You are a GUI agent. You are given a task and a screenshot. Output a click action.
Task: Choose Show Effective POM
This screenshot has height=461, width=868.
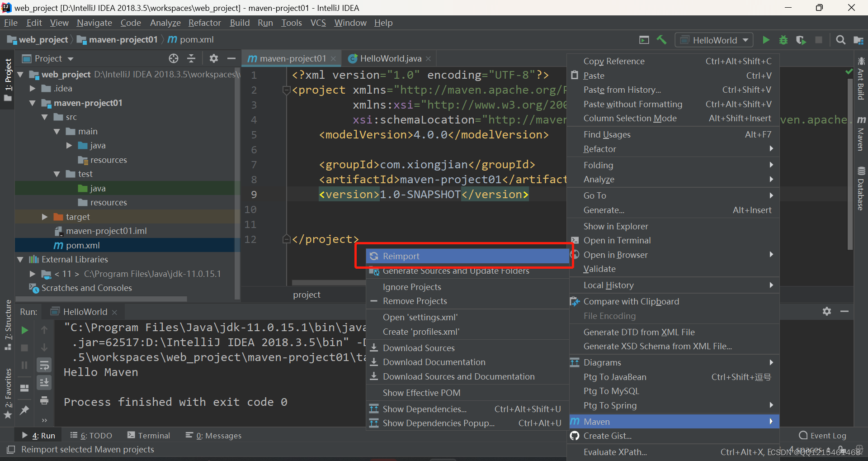click(x=421, y=393)
